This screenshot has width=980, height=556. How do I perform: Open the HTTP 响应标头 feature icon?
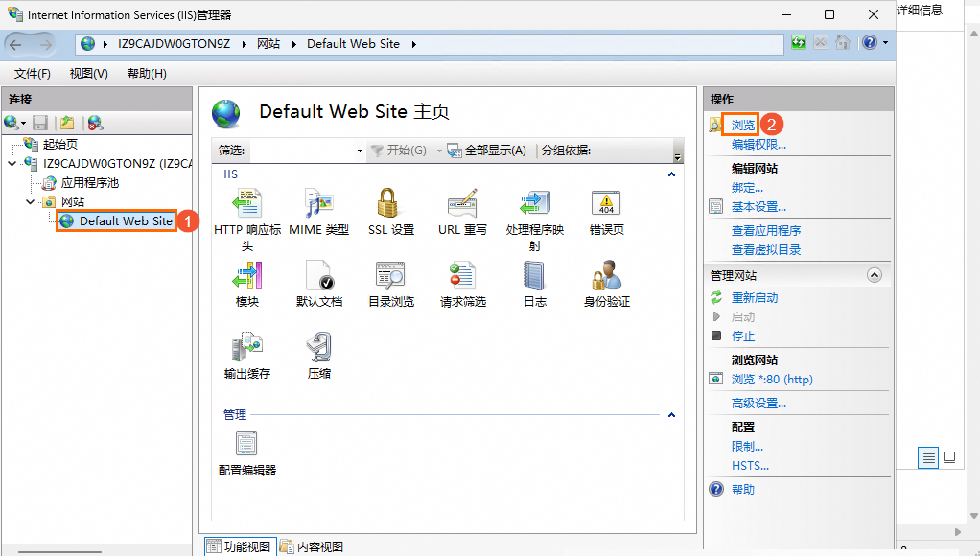pos(247,203)
